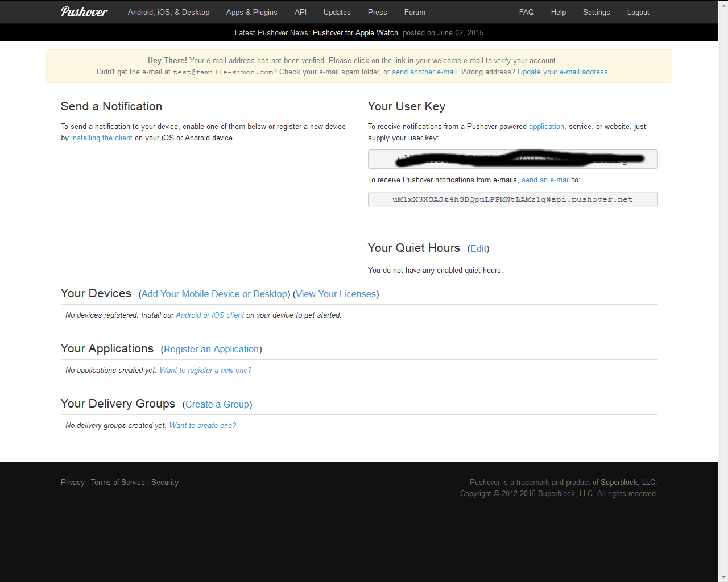This screenshot has width=728, height=582.
Task: Click 'You do not have any enabled quiet hours.'
Action: (x=436, y=271)
